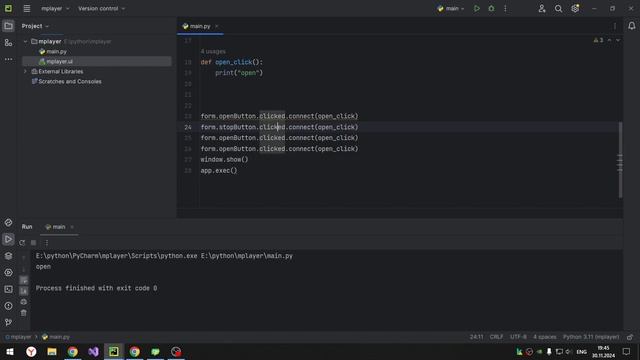The image size is (640, 360).
Task: Select mplayer.ui file in tree
Action: click(60, 62)
